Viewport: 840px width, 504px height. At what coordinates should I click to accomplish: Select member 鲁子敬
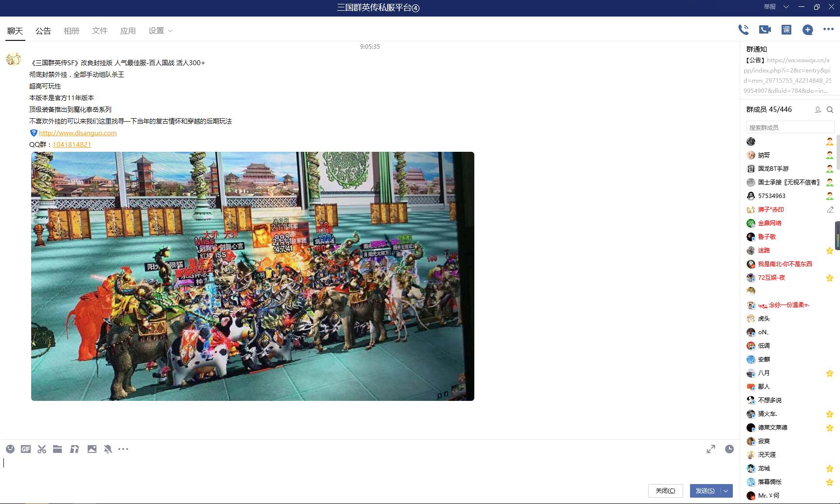tap(767, 237)
